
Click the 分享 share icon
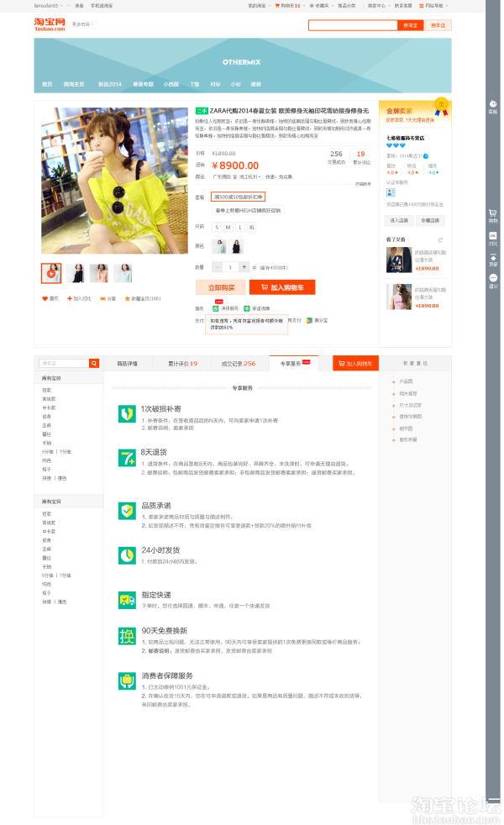(102, 298)
